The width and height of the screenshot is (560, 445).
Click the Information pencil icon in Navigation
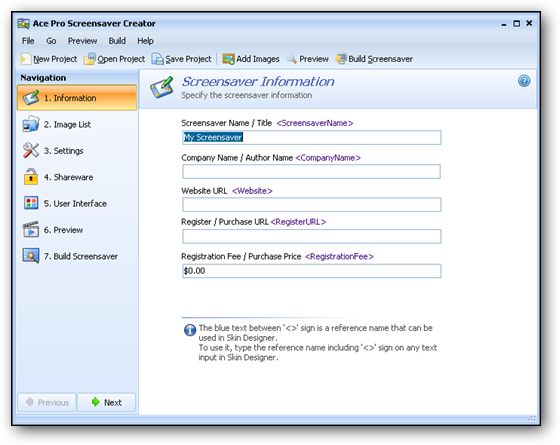(x=31, y=98)
